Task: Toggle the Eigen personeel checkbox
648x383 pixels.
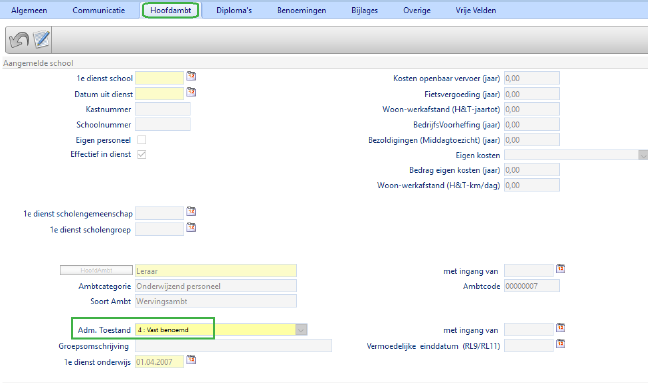Action: click(x=141, y=140)
